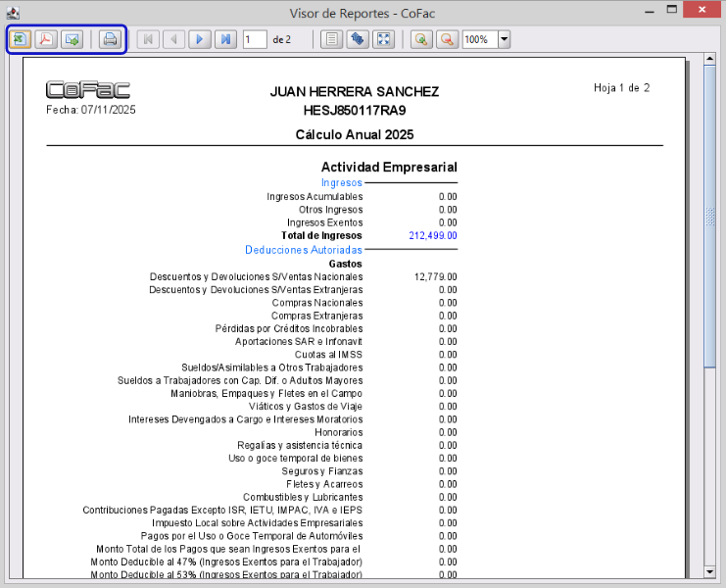Close the Visor de Reportes window
The image size is (726, 588).
pyautogui.click(x=702, y=9)
